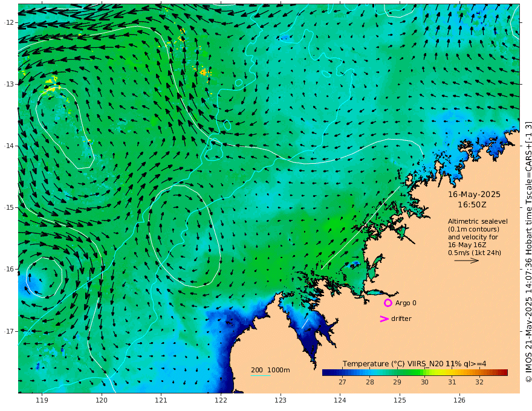532x411 pixels.
Task: Click the 'Altimetric sealevel' caption text
Action: click(478, 221)
